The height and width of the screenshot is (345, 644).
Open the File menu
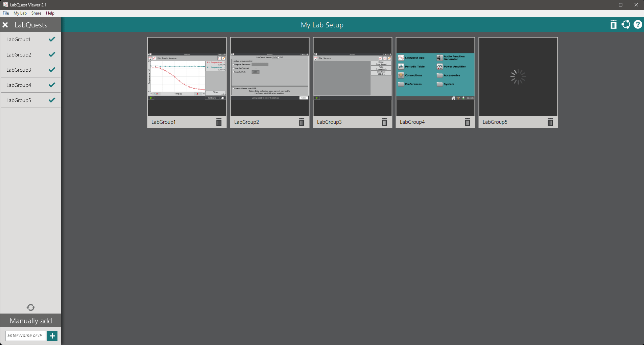click(x=6, y=13)
